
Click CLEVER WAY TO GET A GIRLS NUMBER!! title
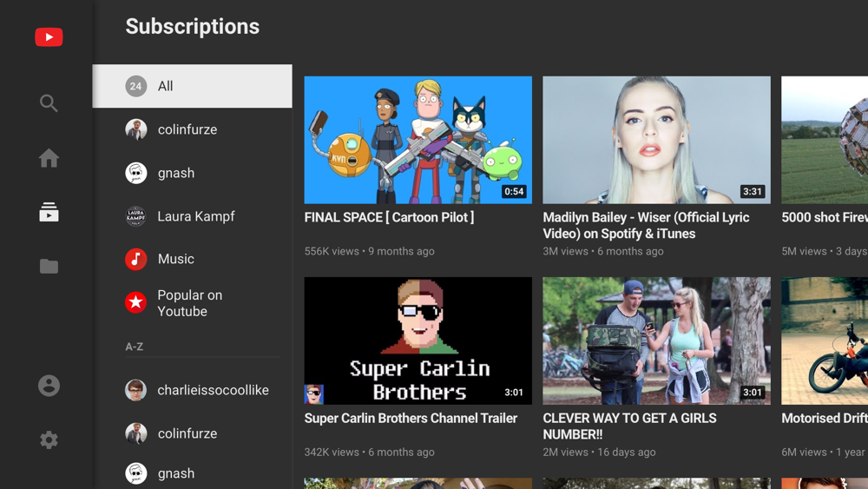pos(629,426)
